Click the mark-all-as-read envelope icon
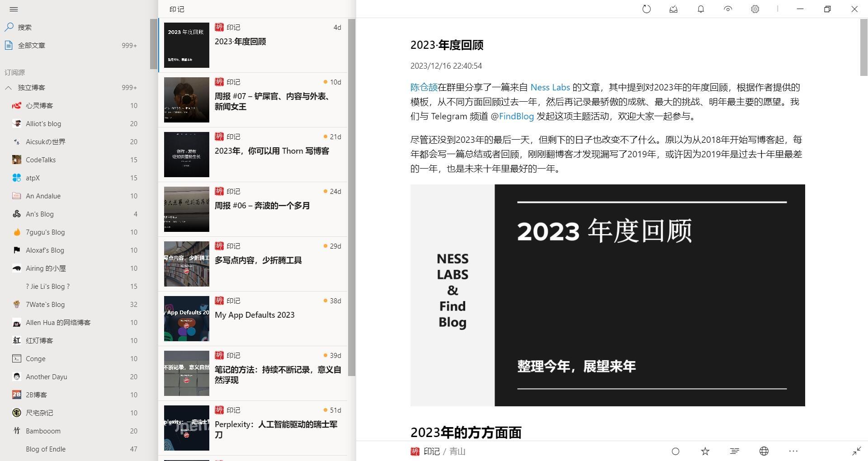The width and height of the screenshot is (868, 461). pyautogui.click(x=674, y=9)
